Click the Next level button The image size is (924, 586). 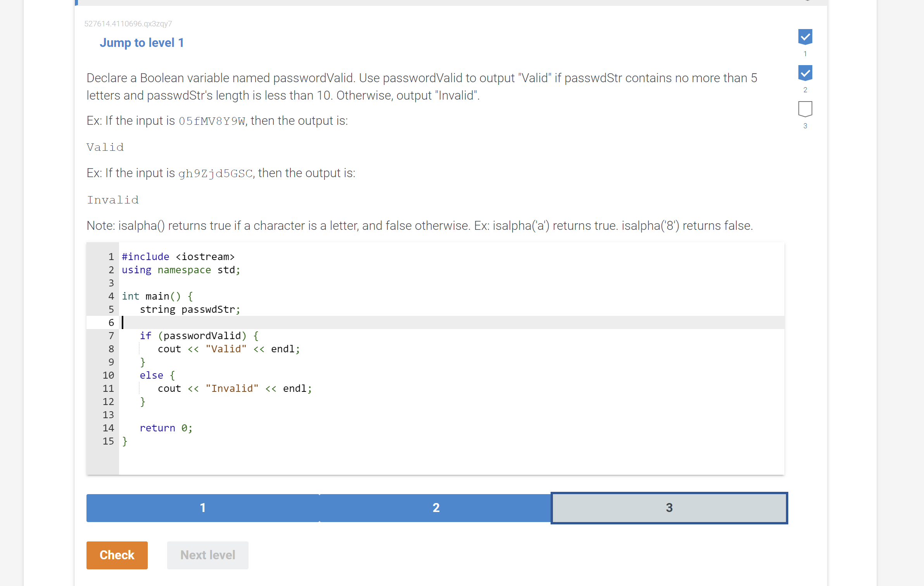[x=207, y=555]
